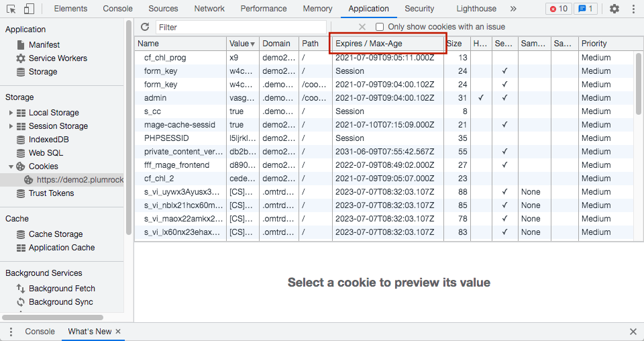Sort by Expires / Max-Age column
644x341 pixels.
coord(388,44)
